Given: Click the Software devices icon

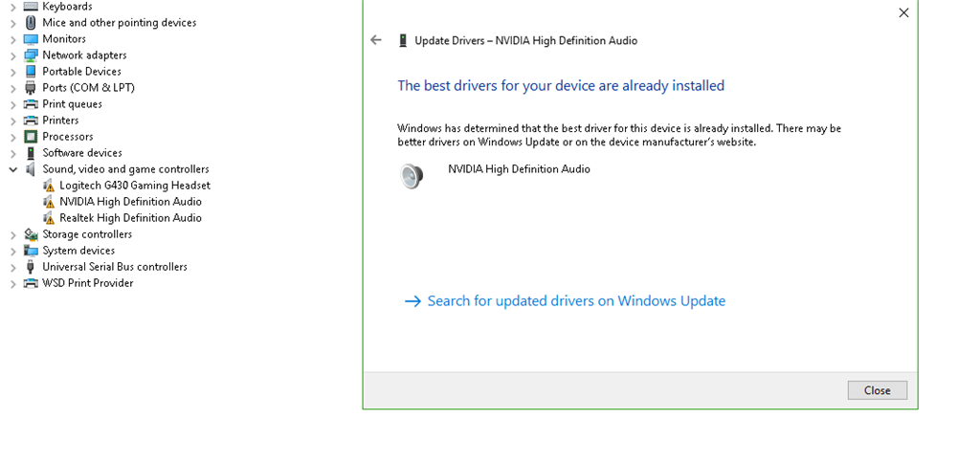Looking at the screenshot, I should (31, 152).
